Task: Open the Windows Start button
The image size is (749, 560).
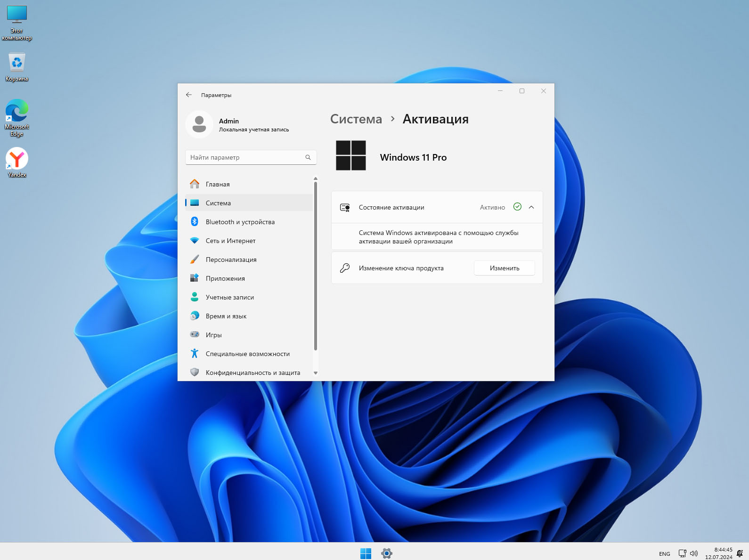Action: tap(366, 553)
